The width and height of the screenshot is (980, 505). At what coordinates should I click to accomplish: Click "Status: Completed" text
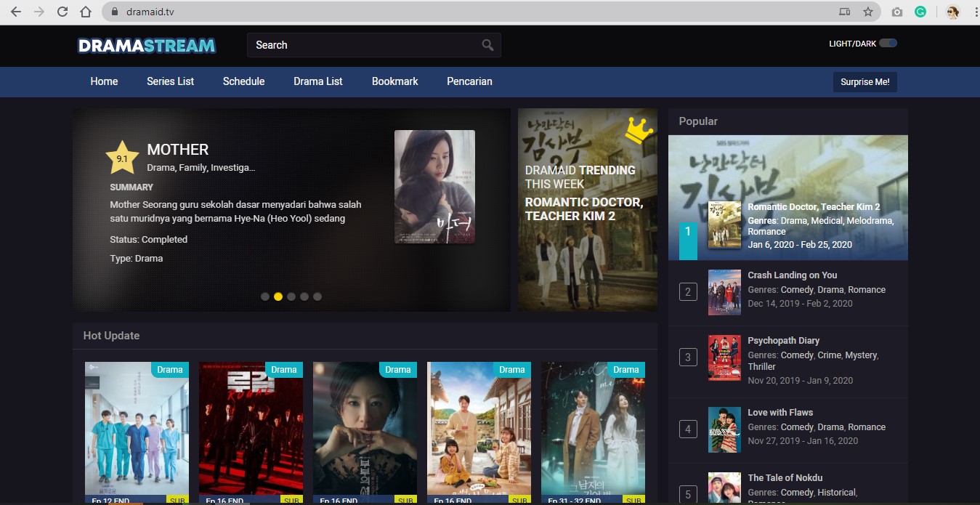[x=149, y=239]
